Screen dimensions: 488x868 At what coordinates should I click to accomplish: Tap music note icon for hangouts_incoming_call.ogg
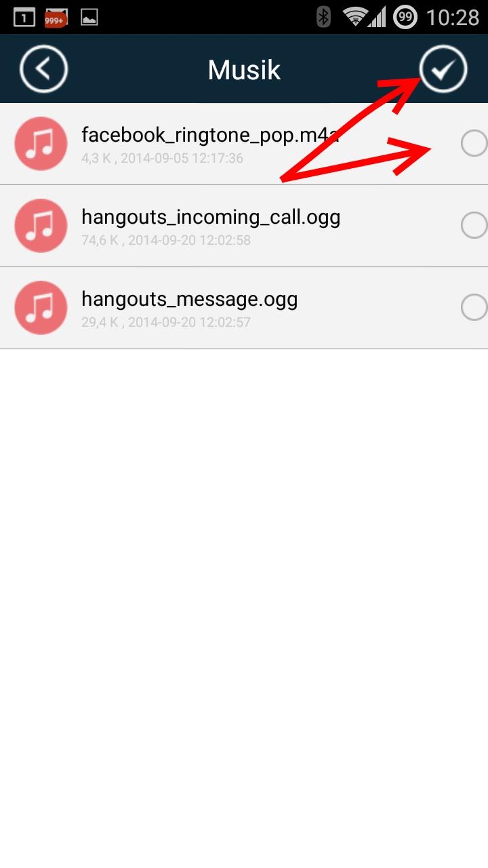(x=41, y=226)
